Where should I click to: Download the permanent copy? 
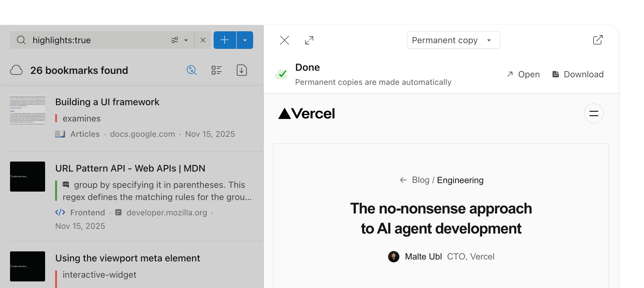click(x=578, y=74)
